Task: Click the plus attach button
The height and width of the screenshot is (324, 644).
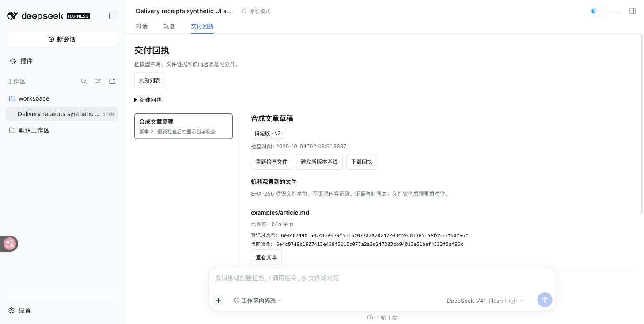Action: tap(218, 301)
